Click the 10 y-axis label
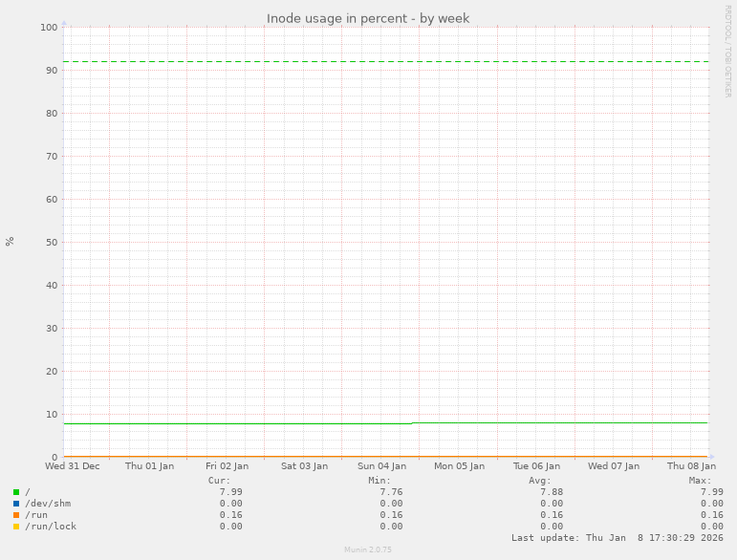Image resolution: width=737 pixels, height=560 pixels. (52, 415)
